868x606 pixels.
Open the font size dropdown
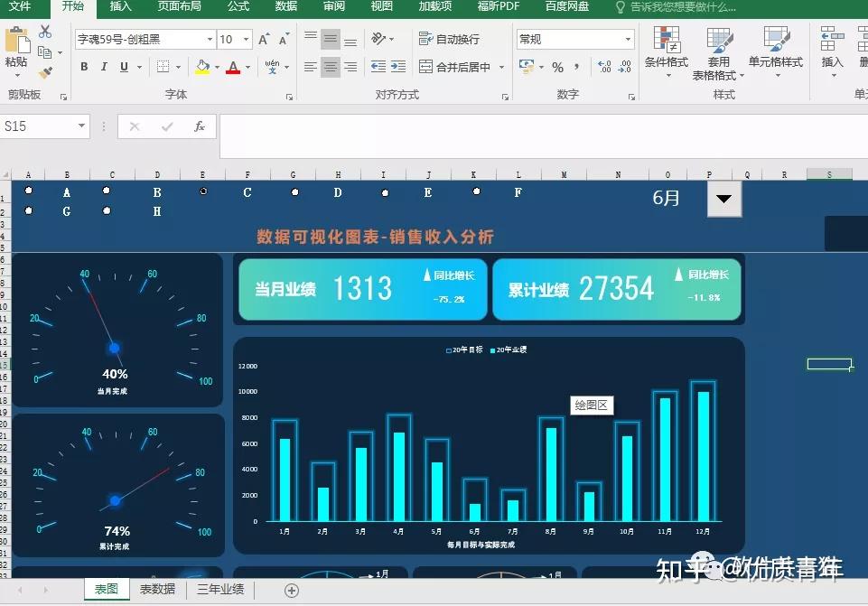(x=247, y=40)
